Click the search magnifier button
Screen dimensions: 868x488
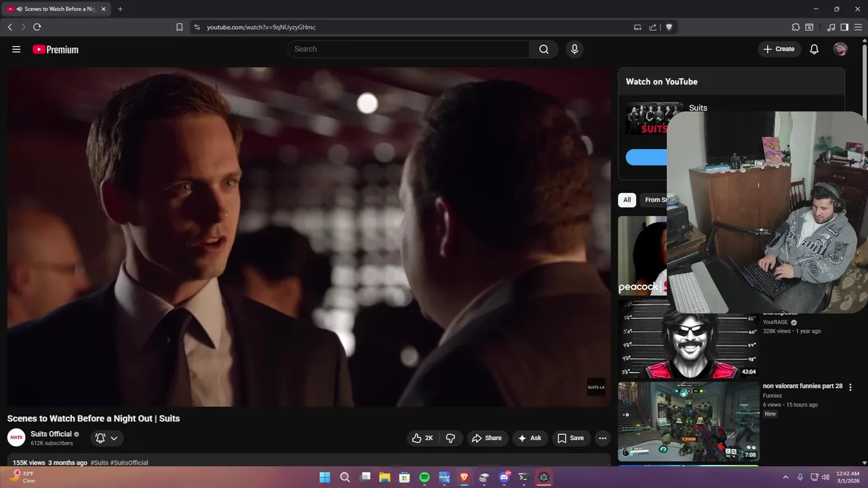click(544, 49)
